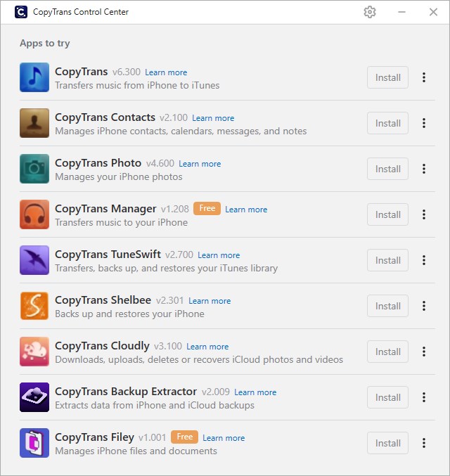Click the CopyTrans Shelbee title
Image resolution: width=450 pixels, height=476 pixels.
[103, 300]
